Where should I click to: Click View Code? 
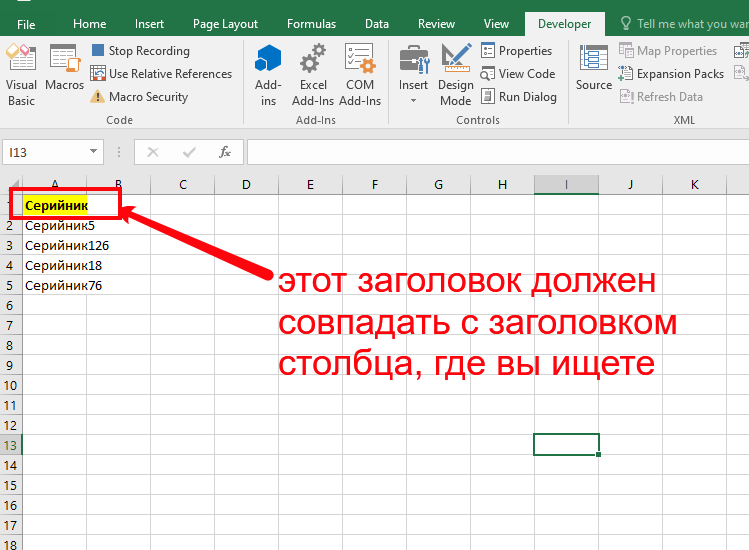tap(518, 74)
